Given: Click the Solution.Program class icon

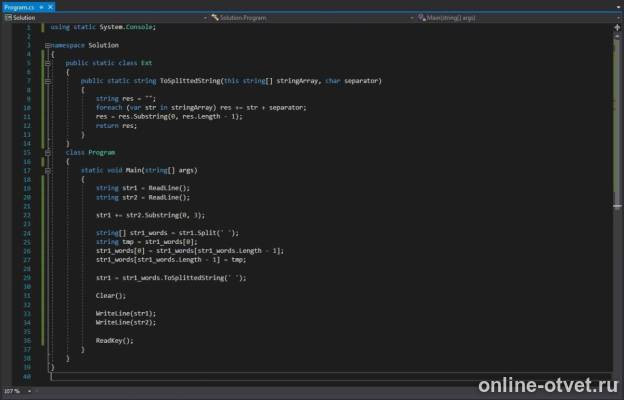Looking at the screenshot, I should [215, 18].
